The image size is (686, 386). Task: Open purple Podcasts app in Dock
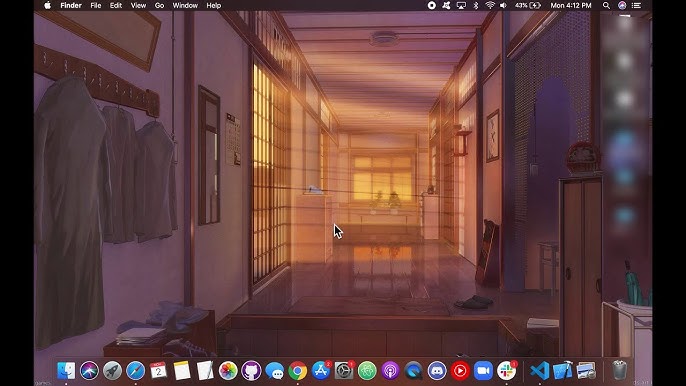coord(390,371)
